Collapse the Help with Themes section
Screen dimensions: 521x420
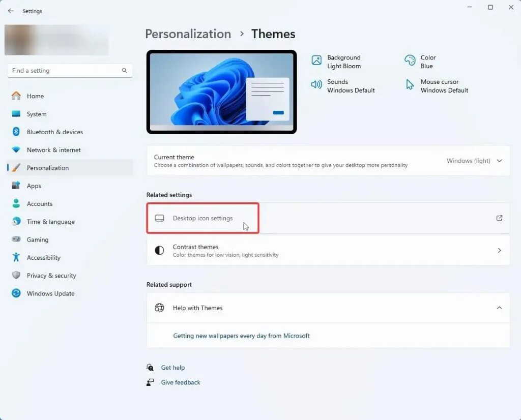pyautogui.click(x=499, y=308)
